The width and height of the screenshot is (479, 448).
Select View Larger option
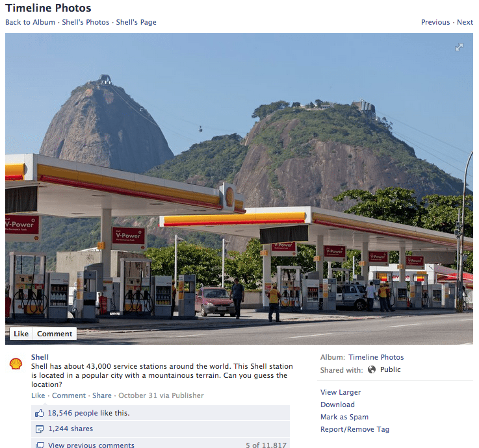341,392
